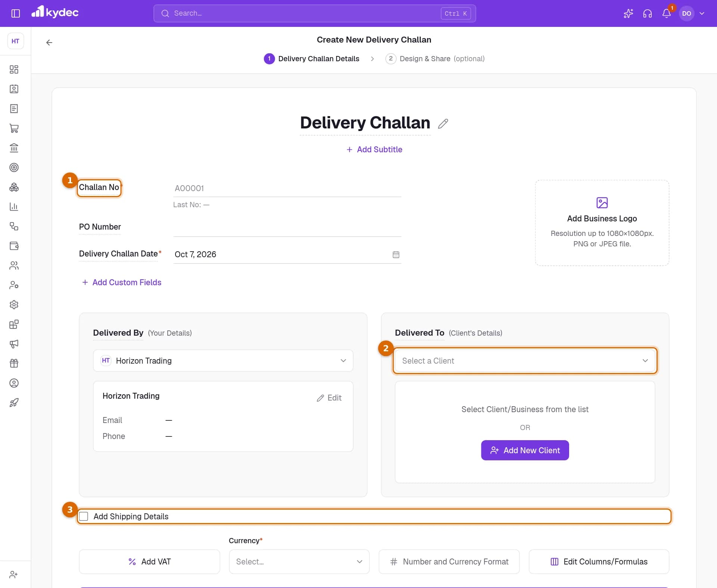Open the contacts people sidebar icon
Viewport: 717px width, 588px height.
(14, 265)
